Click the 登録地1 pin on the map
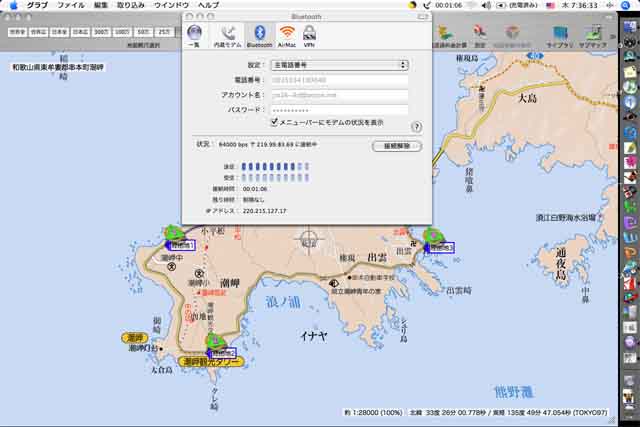 (174, 233)
